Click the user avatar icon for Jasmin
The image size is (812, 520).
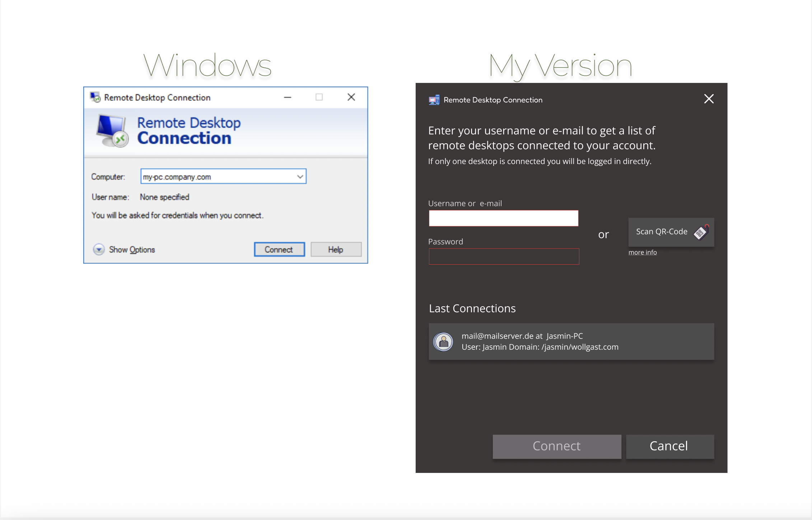[x=443, y=342]
